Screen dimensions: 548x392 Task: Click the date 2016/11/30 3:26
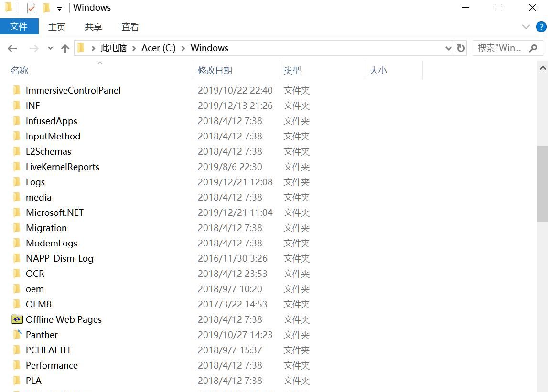point(232,258)
